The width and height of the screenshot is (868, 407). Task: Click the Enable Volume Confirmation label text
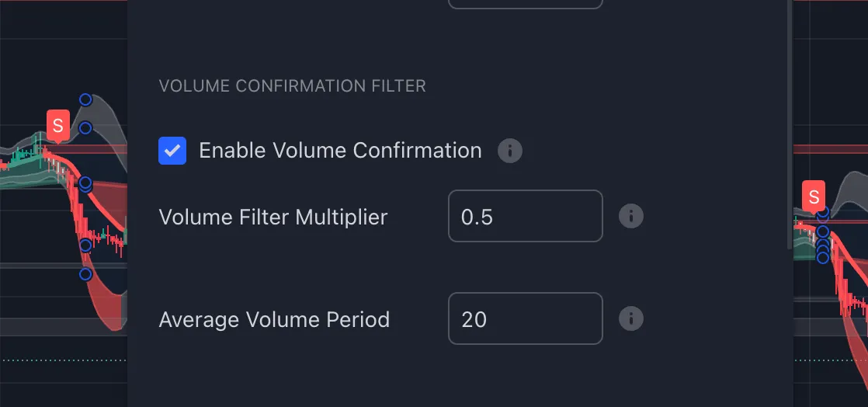tap(341, 151)
